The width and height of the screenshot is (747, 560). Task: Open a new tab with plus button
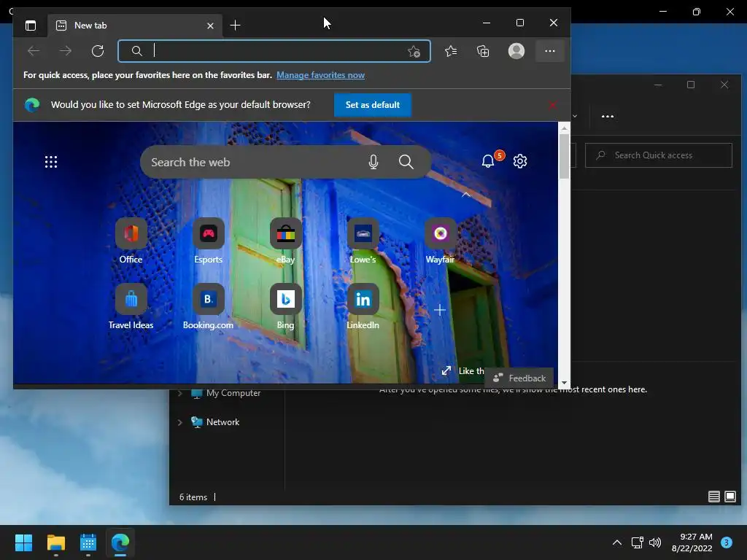(x=235, y=26)
